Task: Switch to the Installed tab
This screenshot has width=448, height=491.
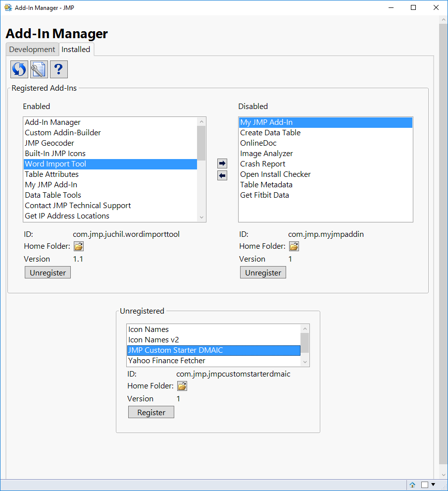Action: pyautogui.click(x=76, y=49)
